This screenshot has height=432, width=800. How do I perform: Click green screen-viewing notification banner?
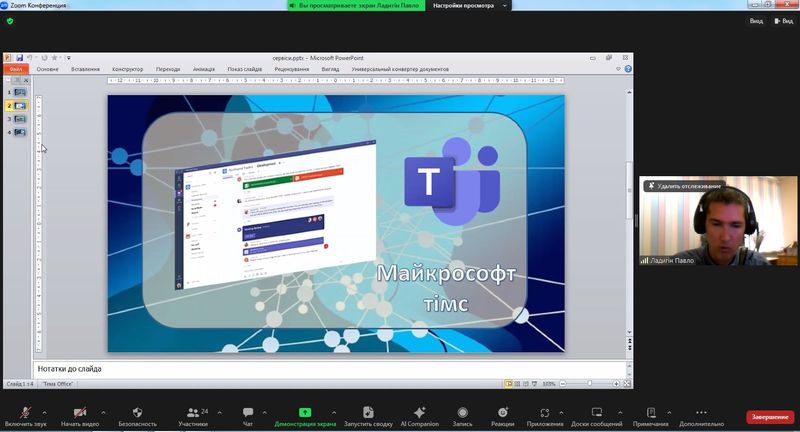[x=356, y=6]
